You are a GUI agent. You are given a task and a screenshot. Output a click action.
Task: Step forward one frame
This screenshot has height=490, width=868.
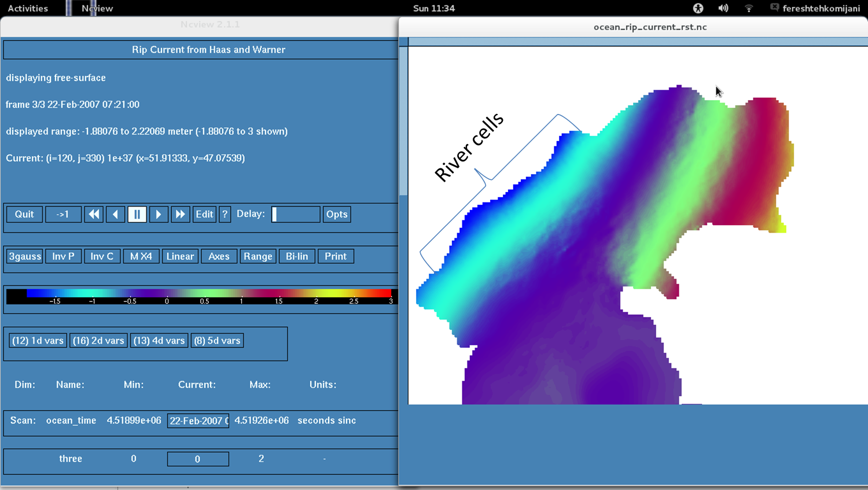coord(158,214)
